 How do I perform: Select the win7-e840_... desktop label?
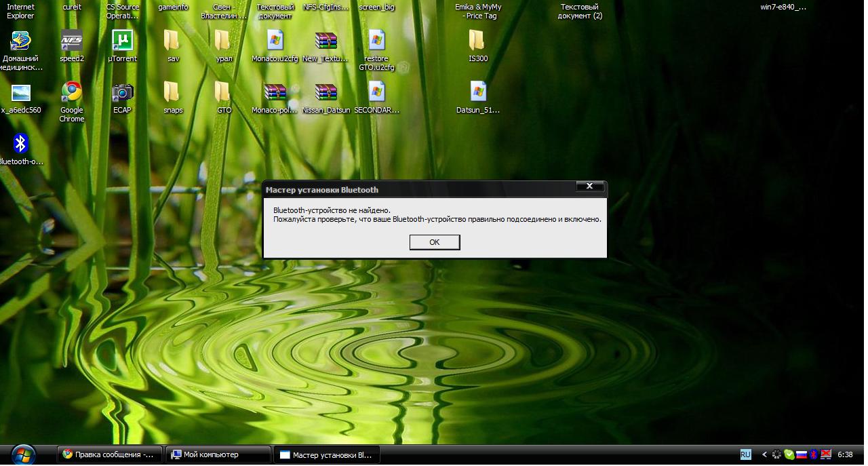coord(783,7)
